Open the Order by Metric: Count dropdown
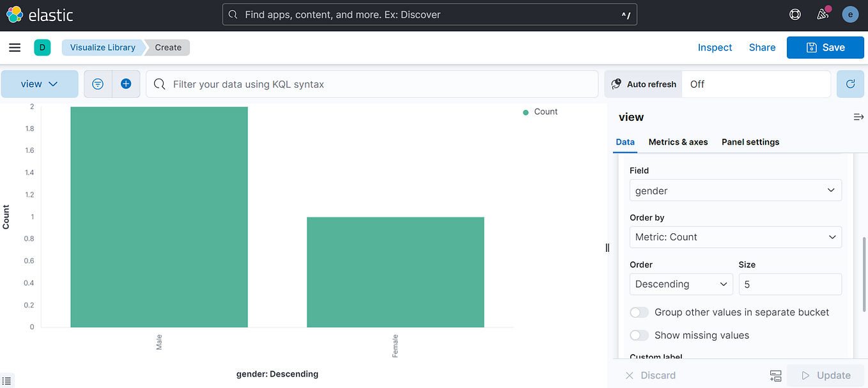Image resolution: width=868 pixels, height=388 pixels. (x=735, y=237)
